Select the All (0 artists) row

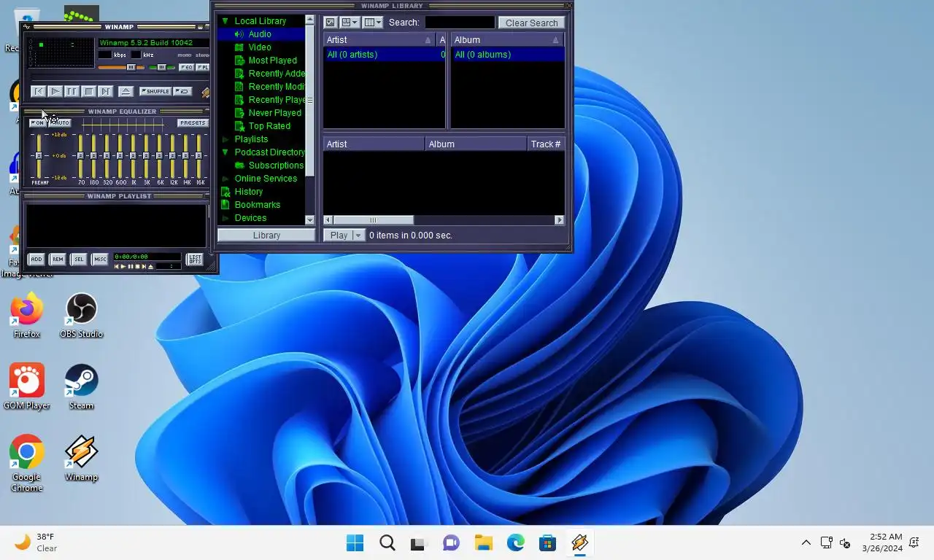pyautogui.click(x=385, y=55)
